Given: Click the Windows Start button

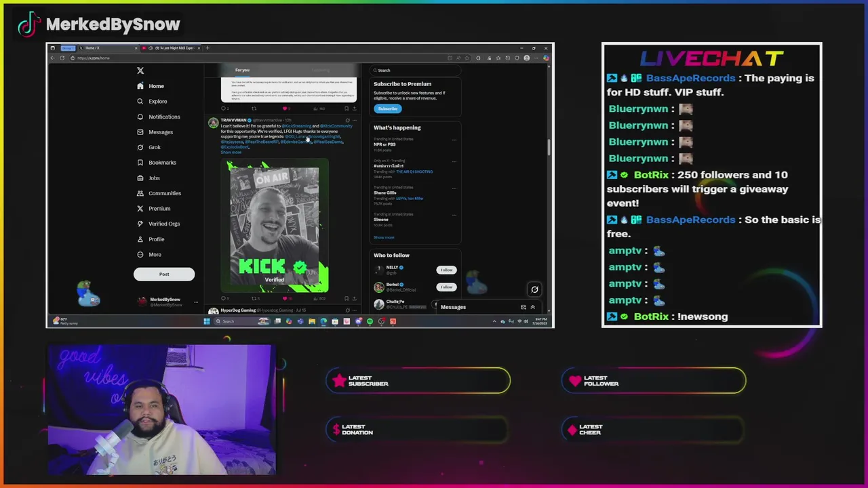Looking at the screenshot, I should pos(207,321).
